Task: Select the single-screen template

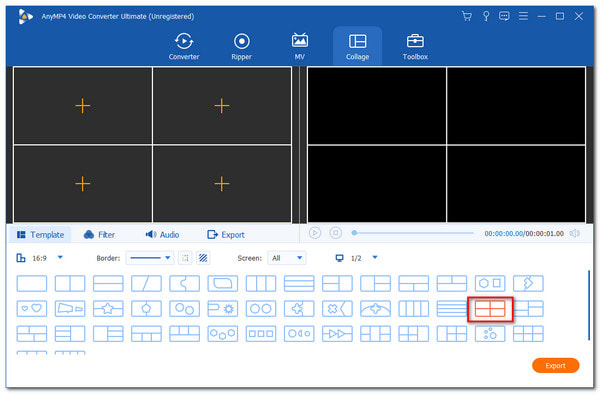Action: 32,283
